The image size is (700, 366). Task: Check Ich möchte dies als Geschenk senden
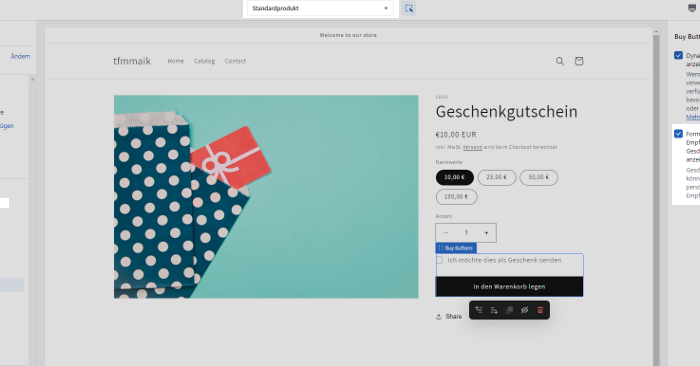[440, 260]
